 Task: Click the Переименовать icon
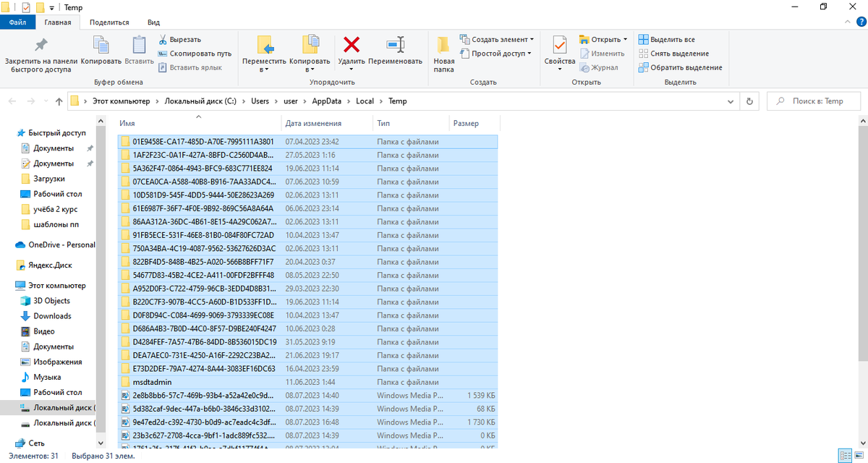395,45
